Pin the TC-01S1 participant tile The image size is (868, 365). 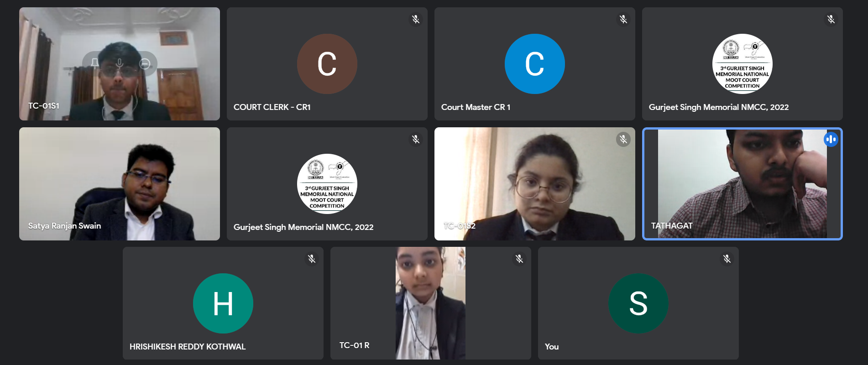click(x=94, y=63)
